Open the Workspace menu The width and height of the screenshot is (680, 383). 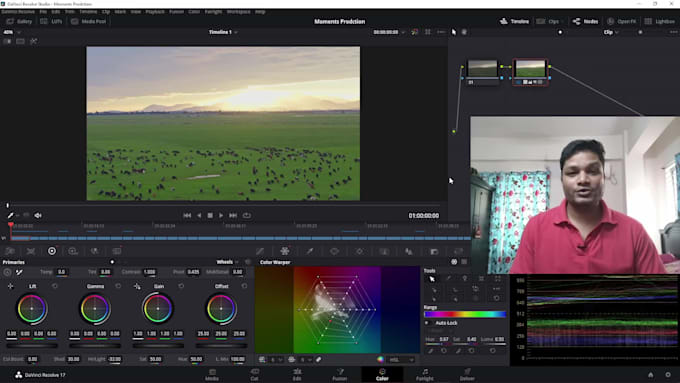[x=238, y=12]
